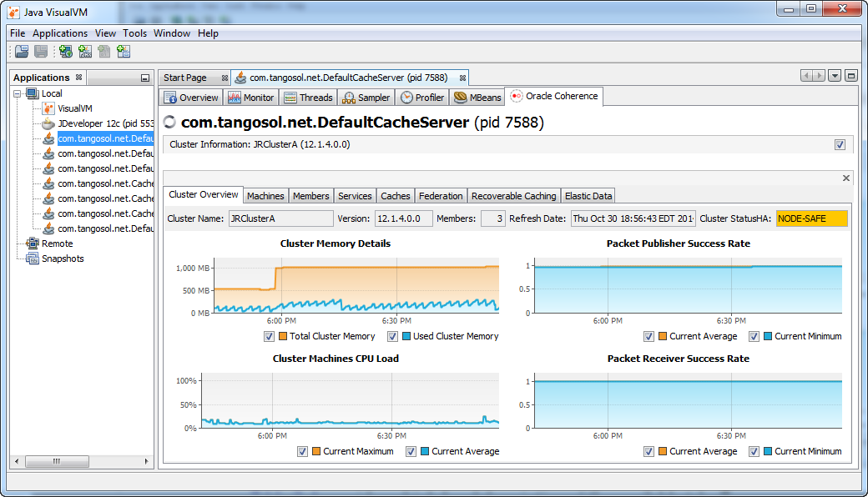The height and width of the screenshot is (497, 868).
Task: Switch to the Federation tab
Action: pos(441,196)
